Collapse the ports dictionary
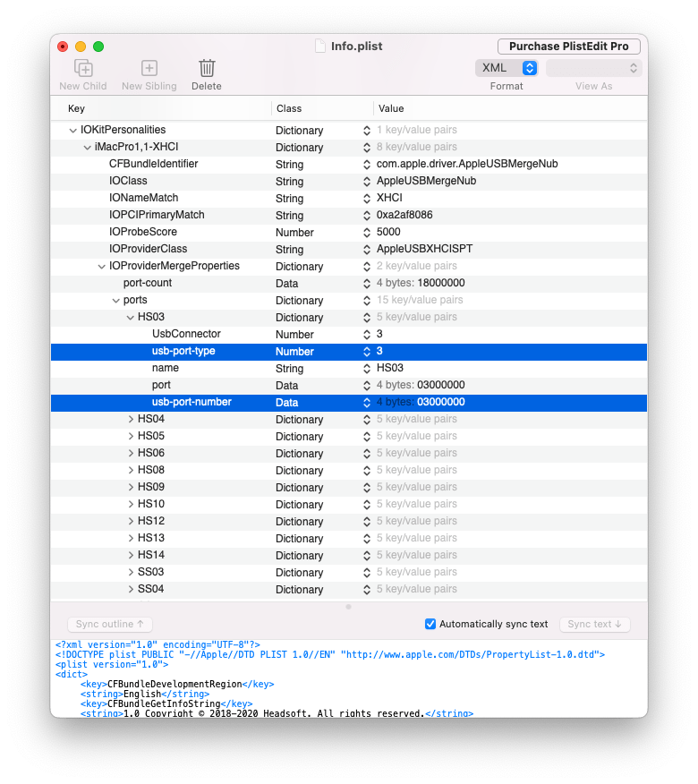Viewport: 698px width, 784px height. pyautogui.click(x=115, y=300)
